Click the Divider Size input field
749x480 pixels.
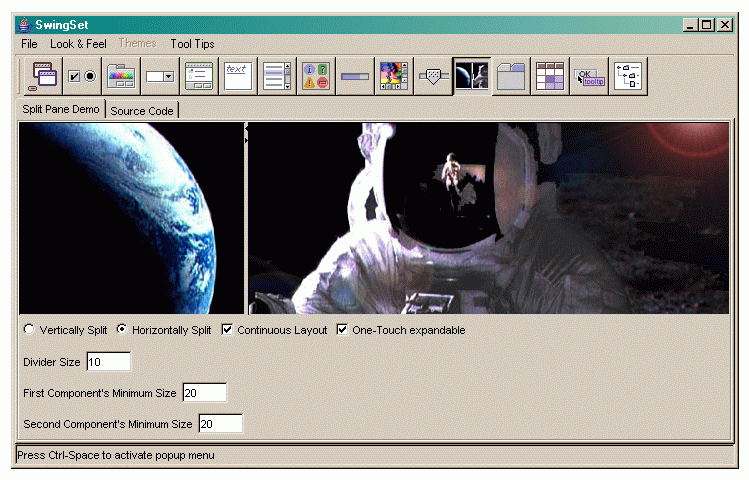tap(108, 362)
